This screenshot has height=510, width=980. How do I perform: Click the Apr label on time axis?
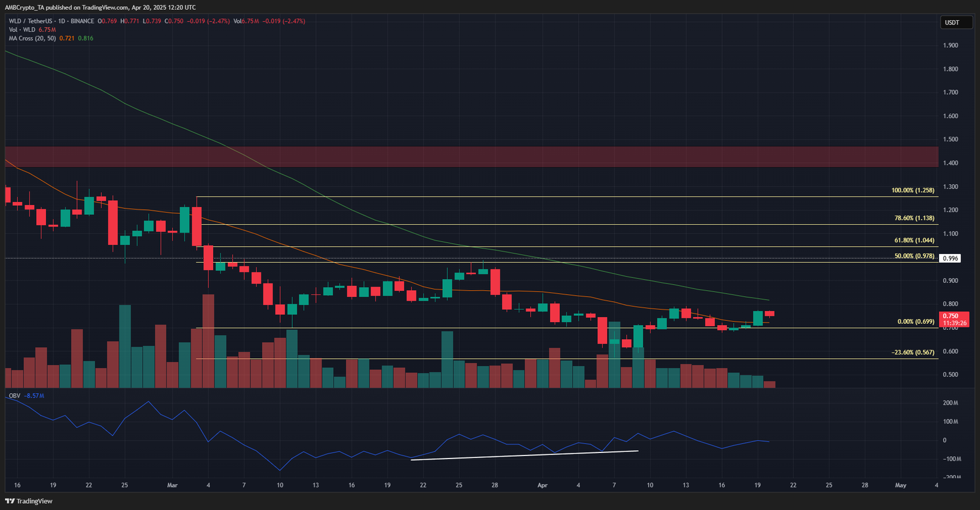(542, 485)
